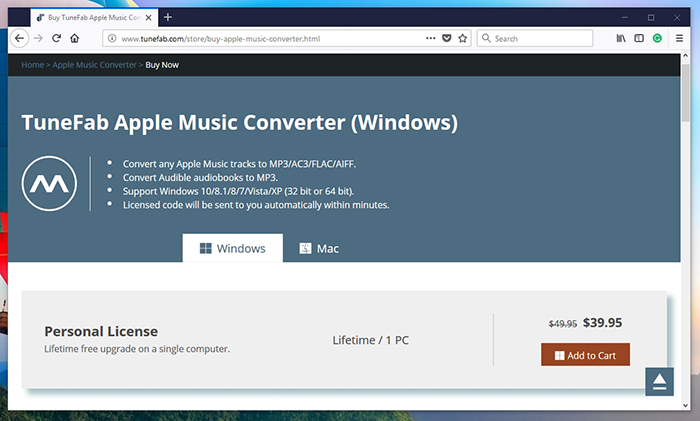Screen dimensions: 700x421
Task: Close the Buy TuneFab Apple Music tab
Action: click(x=149, y=18)
